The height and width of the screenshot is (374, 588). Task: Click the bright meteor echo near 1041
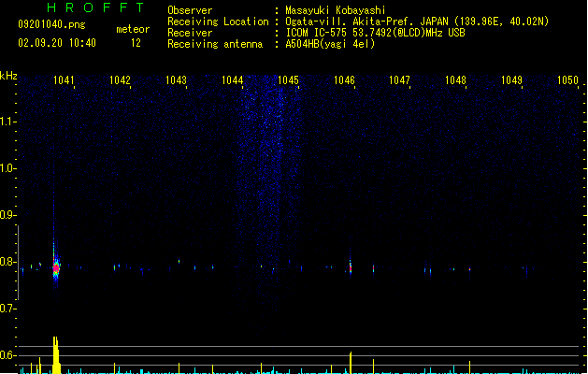pos(56,267)
